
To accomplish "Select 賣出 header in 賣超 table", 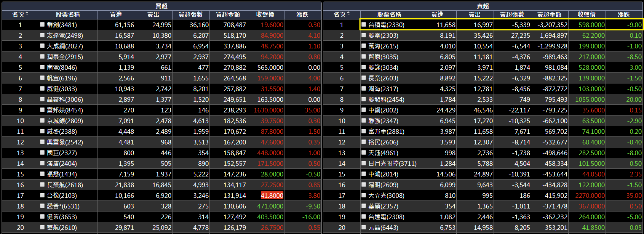I will (x=475, y=14).
